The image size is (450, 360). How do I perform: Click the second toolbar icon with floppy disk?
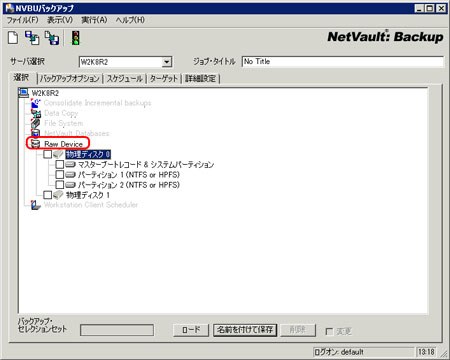pos(32,37)
